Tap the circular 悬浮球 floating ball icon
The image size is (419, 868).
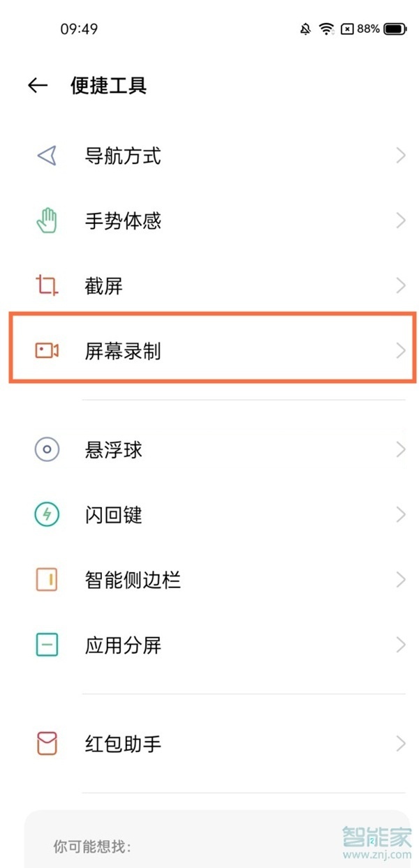[46, 450]
